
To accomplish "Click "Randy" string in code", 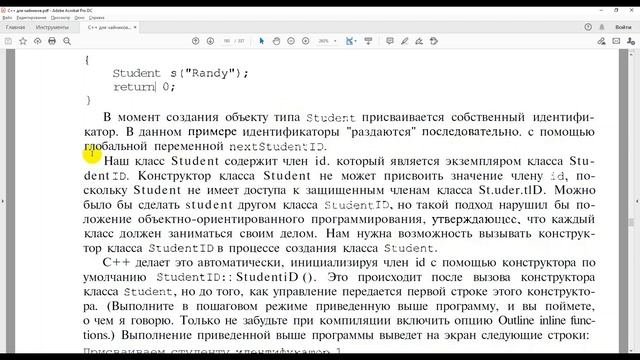I will [212, 73].
